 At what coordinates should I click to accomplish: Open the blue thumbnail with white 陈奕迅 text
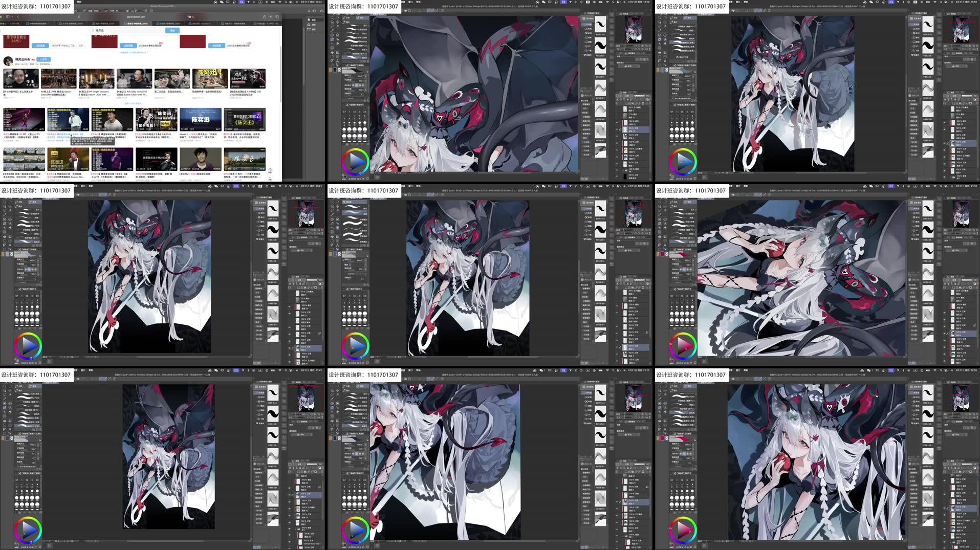pos(201,119)
